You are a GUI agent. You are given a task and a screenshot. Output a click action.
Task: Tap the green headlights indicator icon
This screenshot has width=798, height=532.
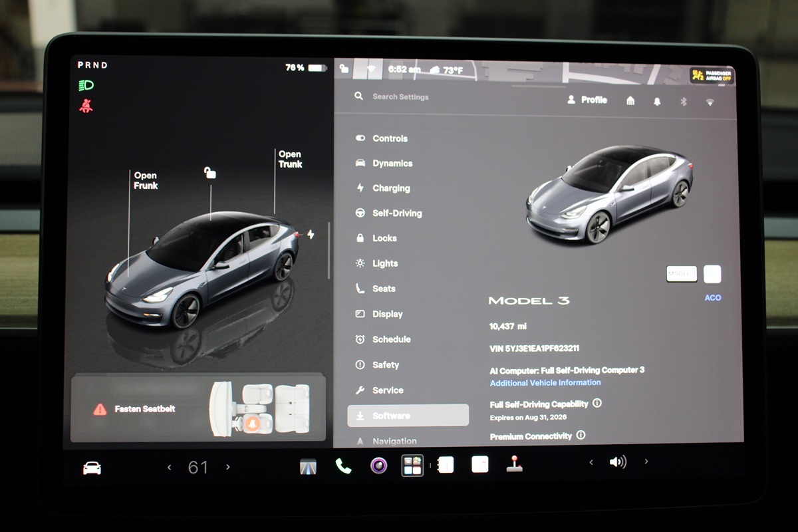pos(86,85)
